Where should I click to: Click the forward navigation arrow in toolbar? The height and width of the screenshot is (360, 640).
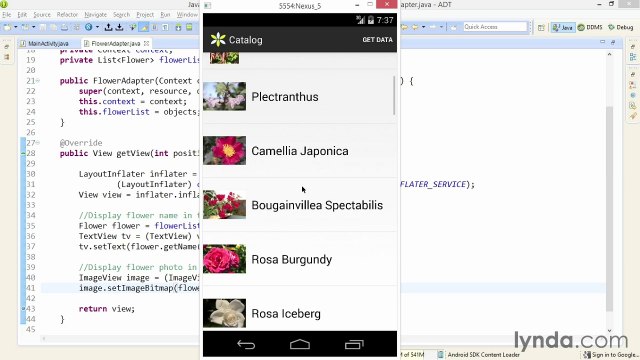tap(433, 27)
